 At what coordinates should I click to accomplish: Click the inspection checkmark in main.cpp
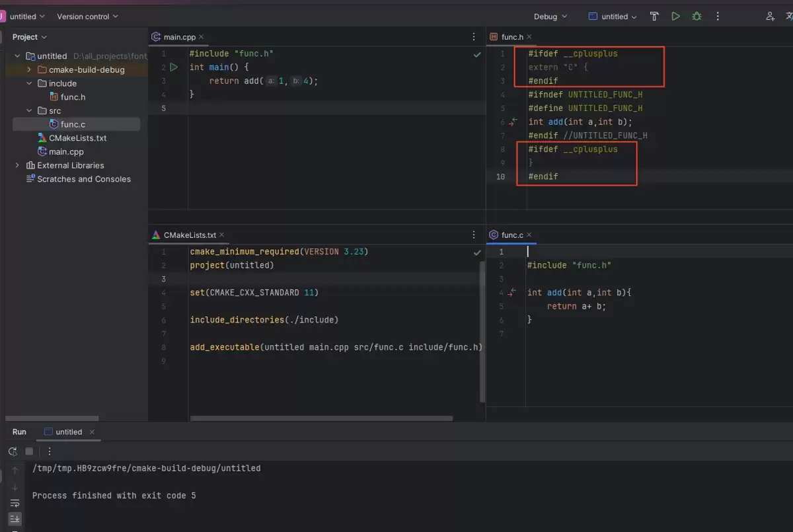[477, 54]
